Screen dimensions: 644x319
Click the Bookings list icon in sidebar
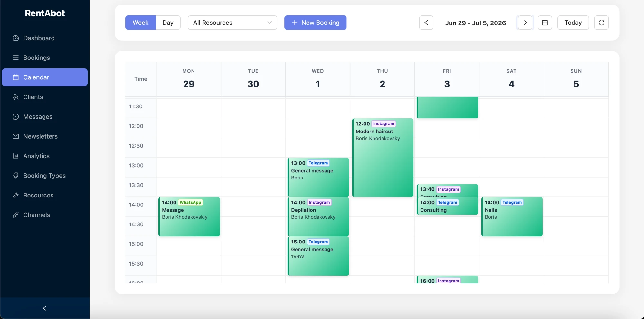pyautogui.click(x=15, y=58)
